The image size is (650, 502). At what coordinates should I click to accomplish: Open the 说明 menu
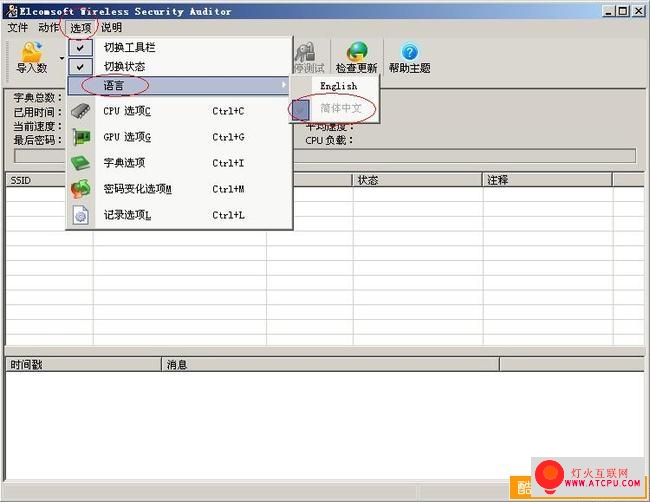pos(111,27)
